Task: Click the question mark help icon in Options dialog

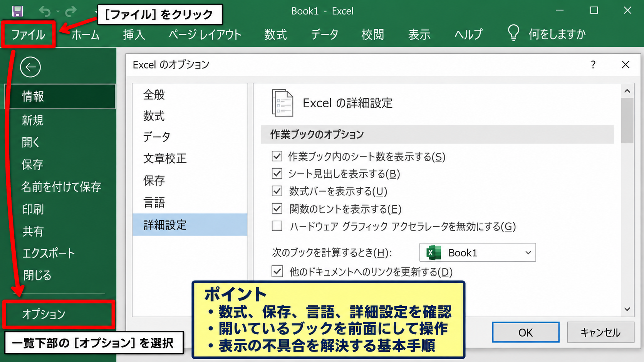Action: point(593,65)
